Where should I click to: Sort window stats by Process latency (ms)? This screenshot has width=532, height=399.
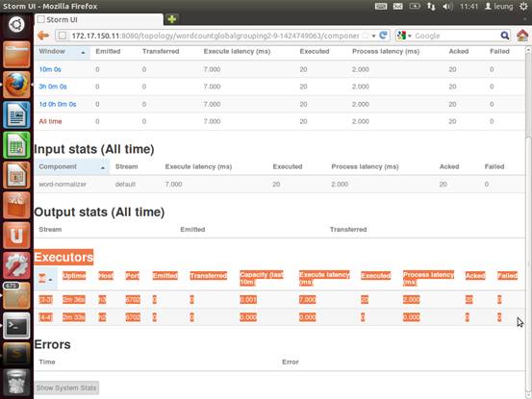386,52
